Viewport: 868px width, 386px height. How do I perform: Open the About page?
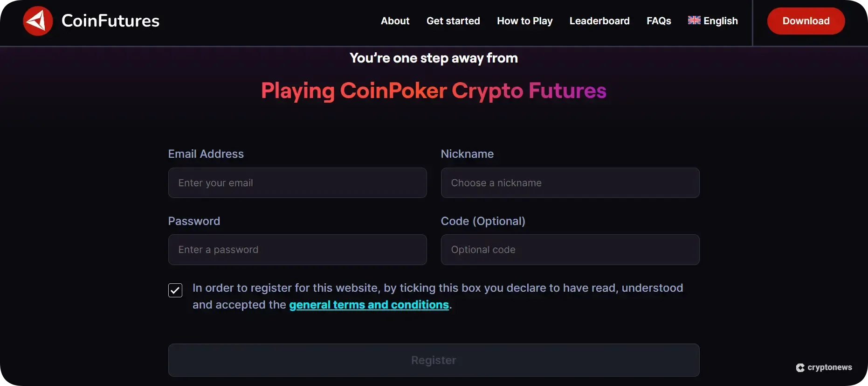coord(394,21)
